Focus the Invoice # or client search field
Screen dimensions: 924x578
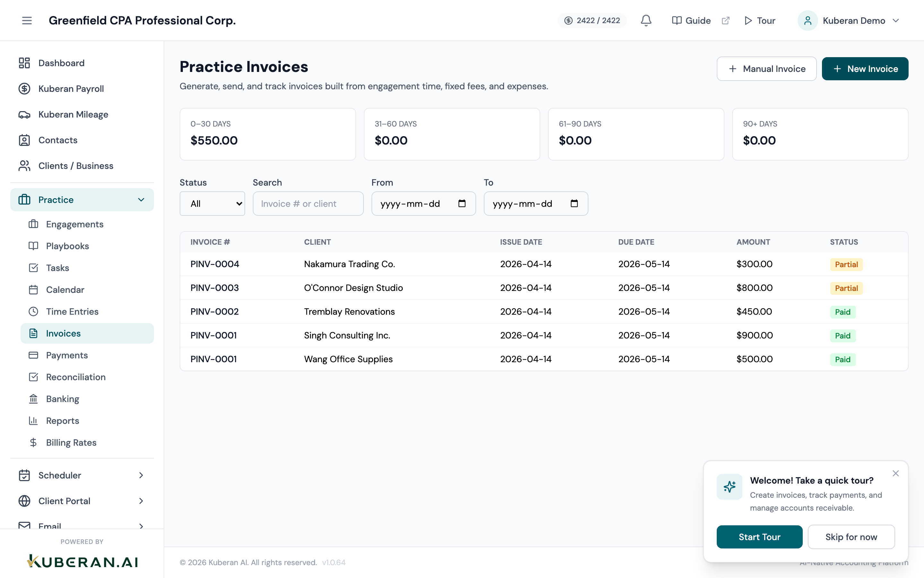coord(308,203)
